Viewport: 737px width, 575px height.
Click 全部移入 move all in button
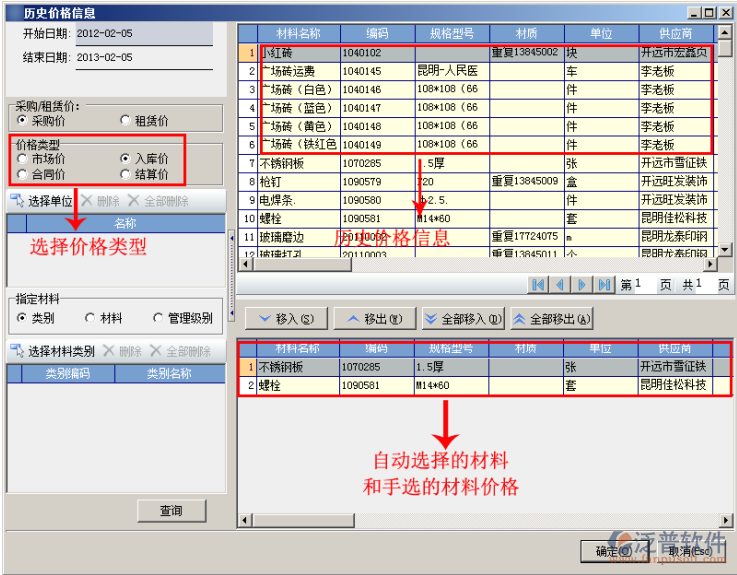tap(462, 318)
